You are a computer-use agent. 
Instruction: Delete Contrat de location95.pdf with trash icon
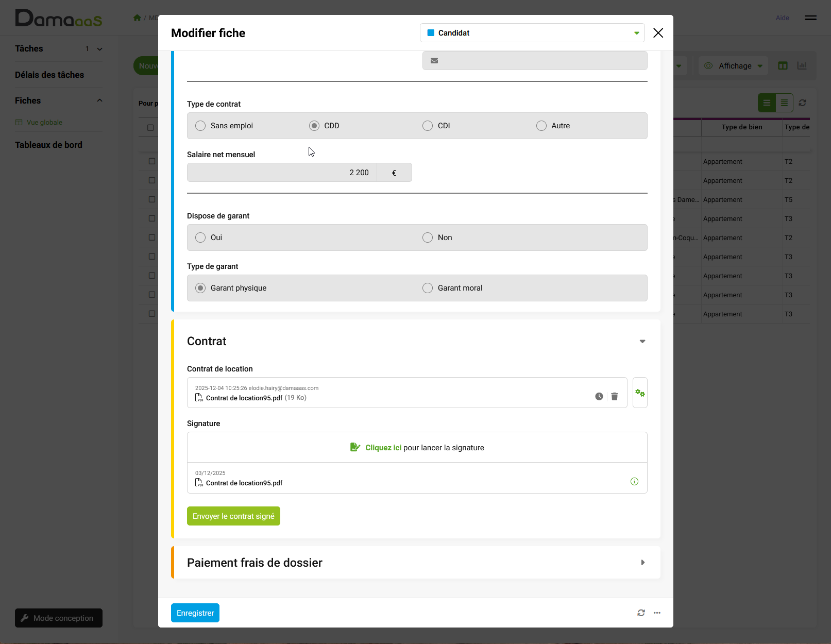(614, 396)
